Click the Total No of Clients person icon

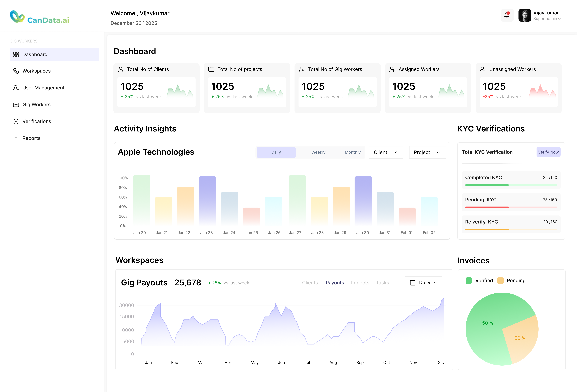tap(121, 69)
